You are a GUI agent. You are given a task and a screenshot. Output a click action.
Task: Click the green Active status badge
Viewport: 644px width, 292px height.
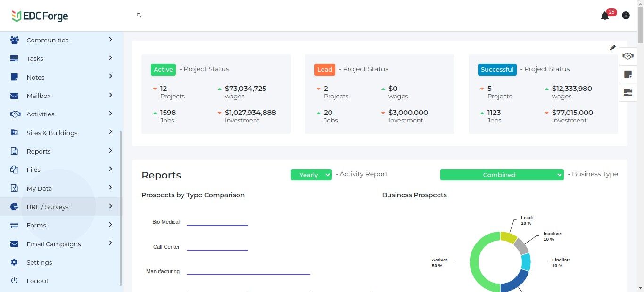click(163, 69)
